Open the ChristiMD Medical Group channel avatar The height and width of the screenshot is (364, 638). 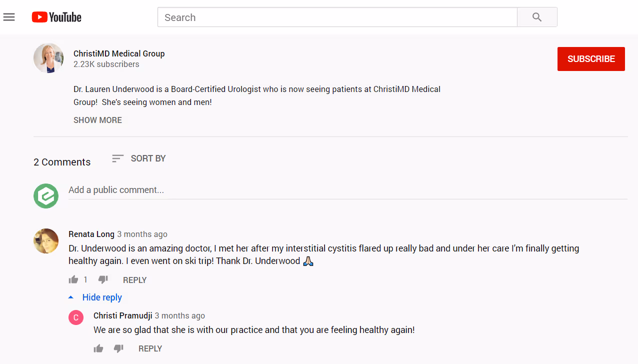pos(48,58)
